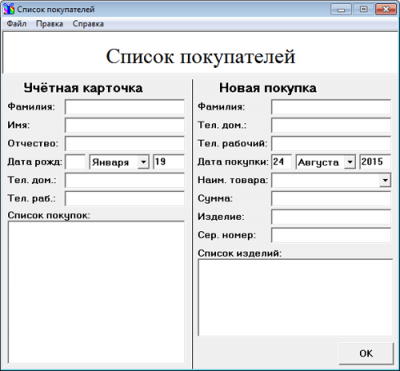Screen dimensions: 400x371
Task: Focus the Фамилия field in Учётная карточка
Action: pyautogui.click(x=125, y=107)
